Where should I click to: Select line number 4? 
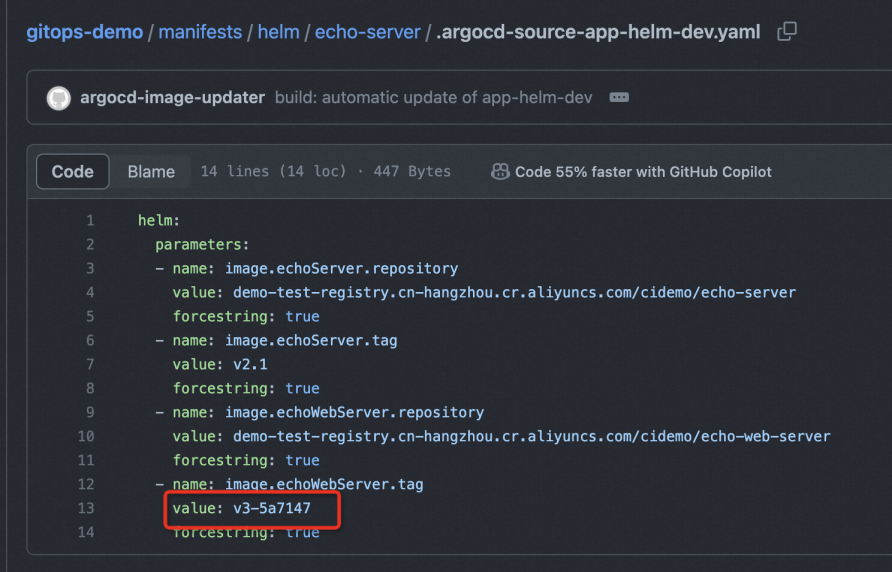pyautogui.click(x=90, y=292)
